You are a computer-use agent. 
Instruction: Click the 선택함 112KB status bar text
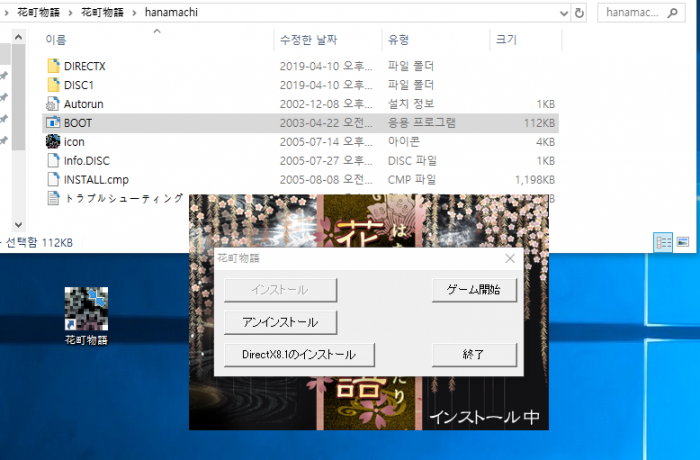click(39, 243)
